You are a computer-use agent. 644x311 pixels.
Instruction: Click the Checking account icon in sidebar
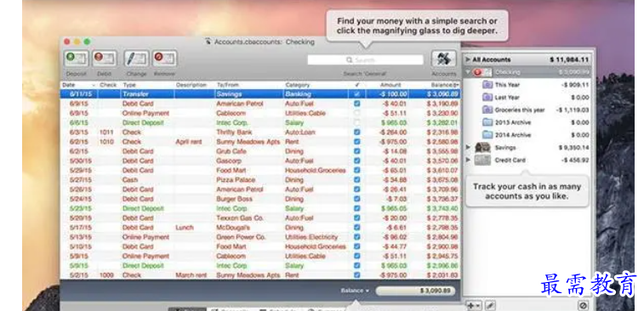pos(482,72)
